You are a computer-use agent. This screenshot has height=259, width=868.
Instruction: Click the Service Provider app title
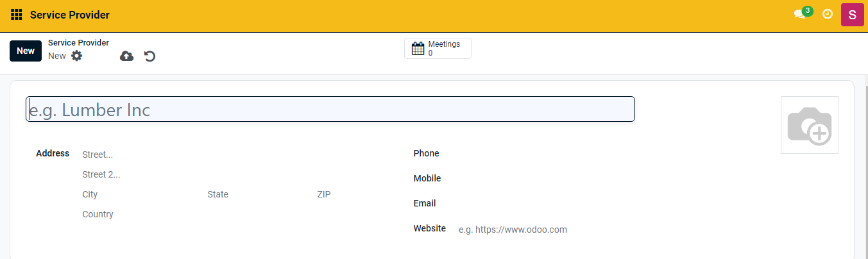[x=70, y=15]
